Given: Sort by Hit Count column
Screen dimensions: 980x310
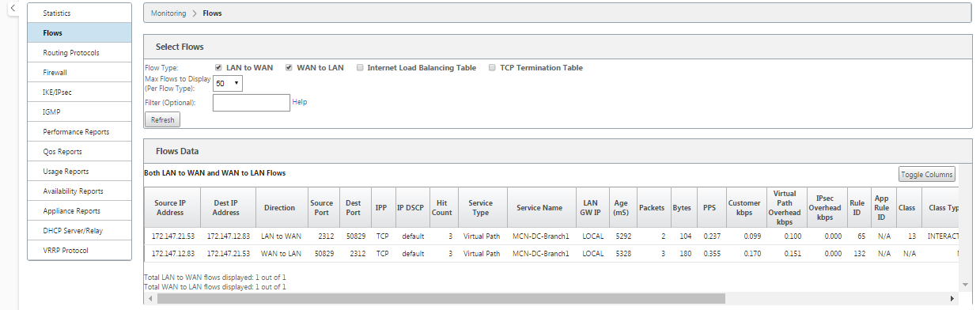Looking at the screenshot, I should [443, 208].
